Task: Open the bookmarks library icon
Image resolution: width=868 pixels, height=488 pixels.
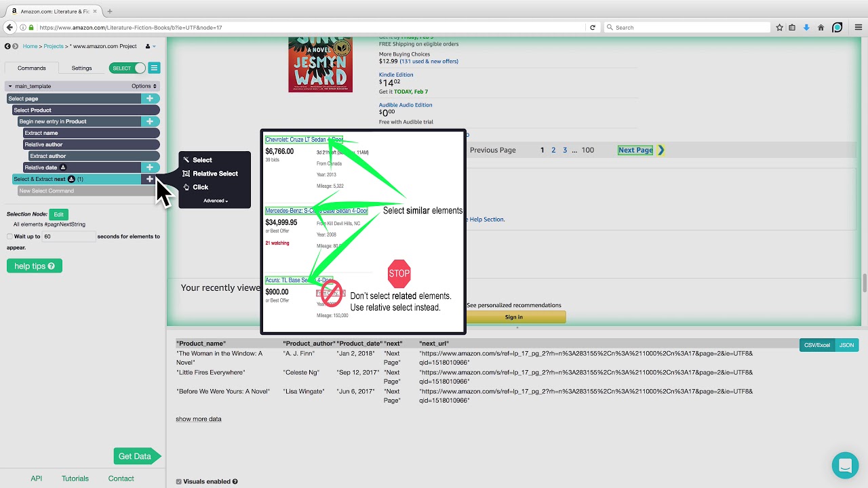Action: (x=792, y=28)
